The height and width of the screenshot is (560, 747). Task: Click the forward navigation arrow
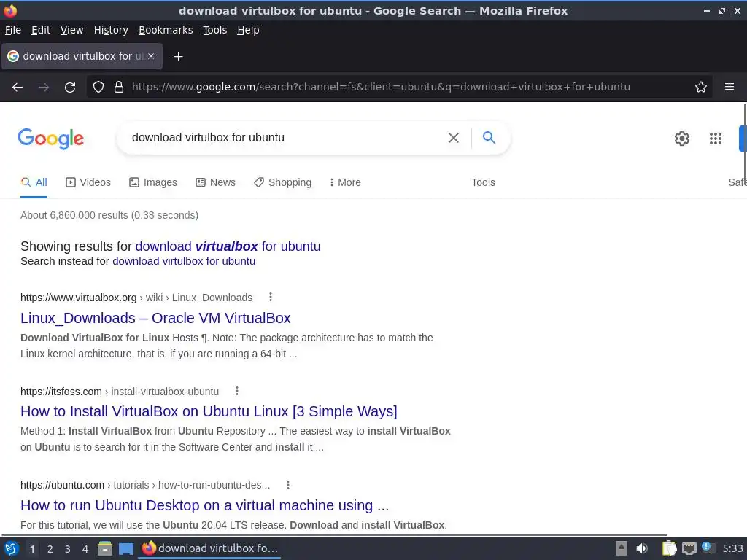click(x=44, y=87)
